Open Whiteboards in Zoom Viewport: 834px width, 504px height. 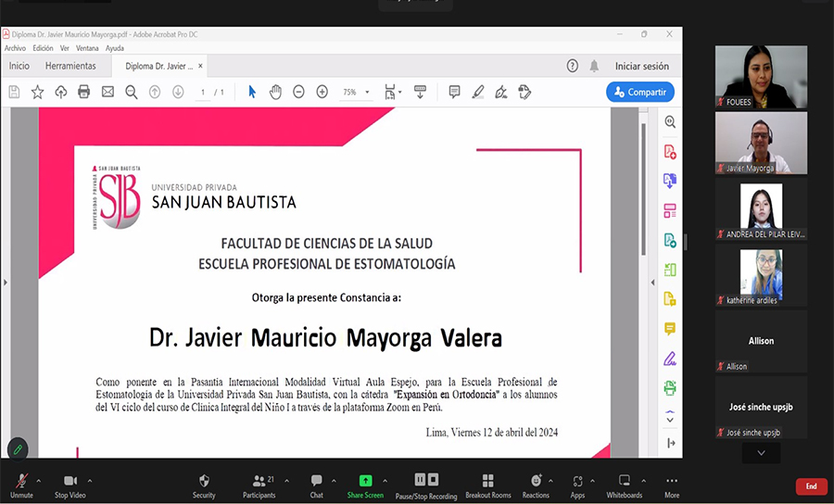click(625, 485)
